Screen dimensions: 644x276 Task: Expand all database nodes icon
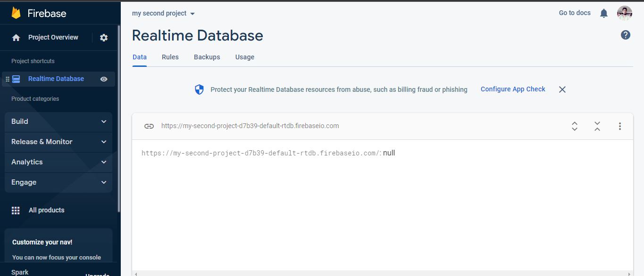[575, 126]
